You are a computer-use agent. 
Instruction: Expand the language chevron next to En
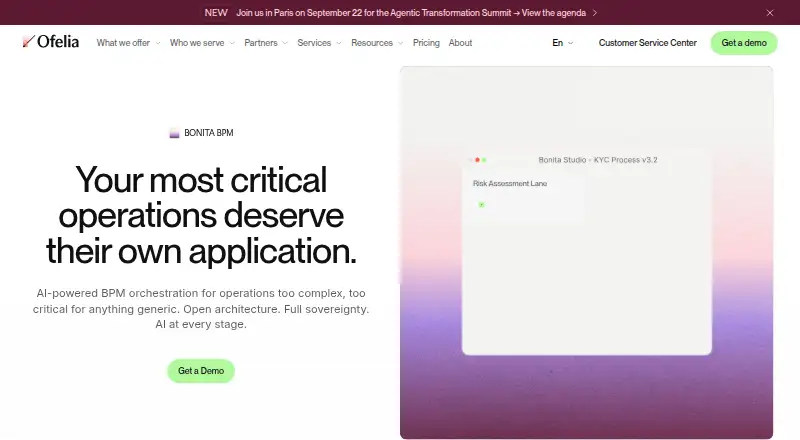[x=570, y=43]
